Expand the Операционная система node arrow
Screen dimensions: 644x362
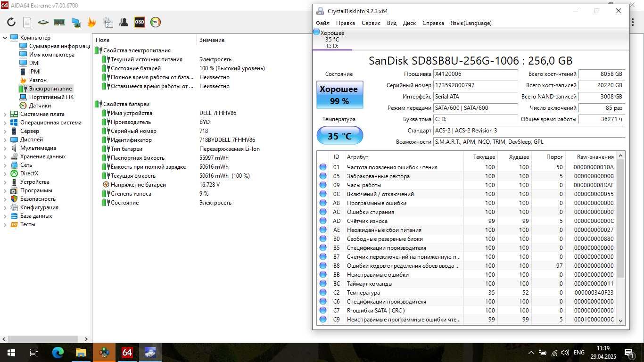pyautogui.click(x=5, y=123)
